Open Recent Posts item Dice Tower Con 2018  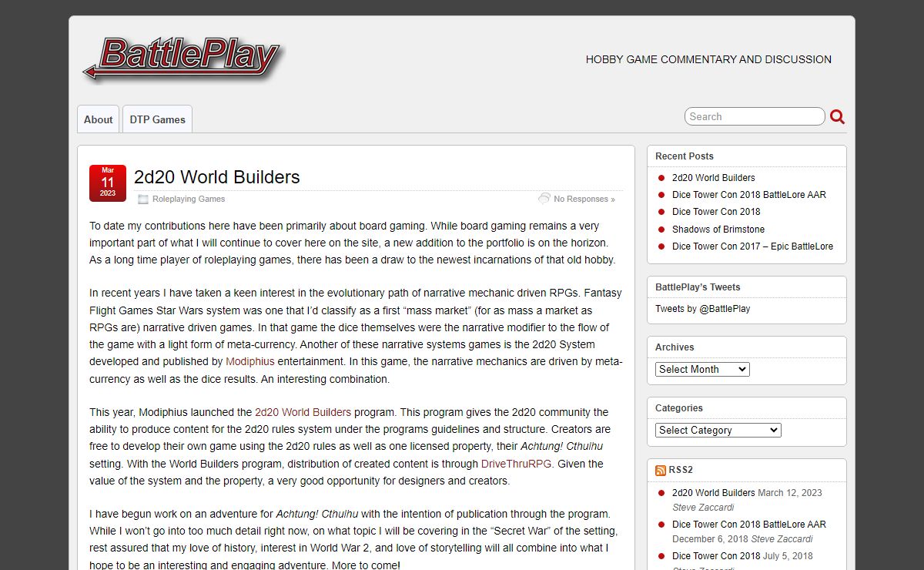(x=716, y=211)
